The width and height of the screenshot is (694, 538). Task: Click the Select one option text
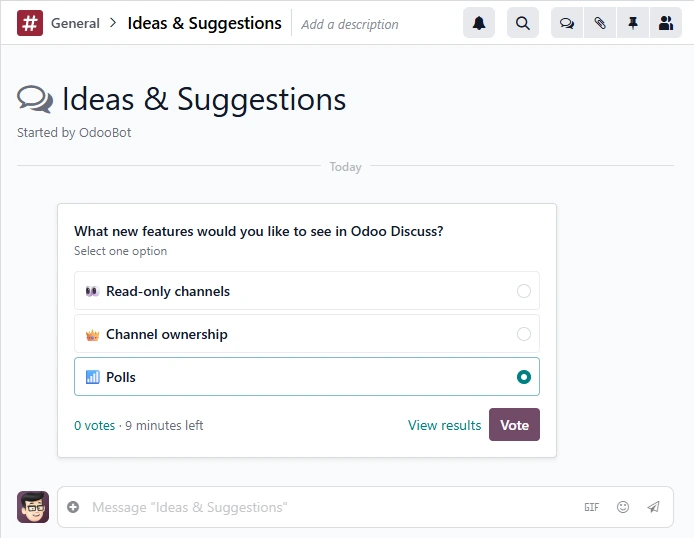(120, 251)
